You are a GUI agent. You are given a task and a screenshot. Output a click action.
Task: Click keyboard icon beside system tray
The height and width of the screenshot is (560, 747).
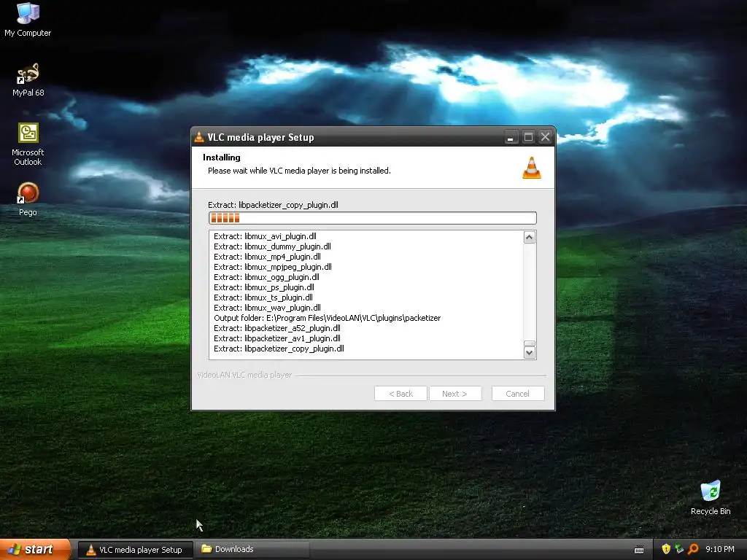(639, 550)
